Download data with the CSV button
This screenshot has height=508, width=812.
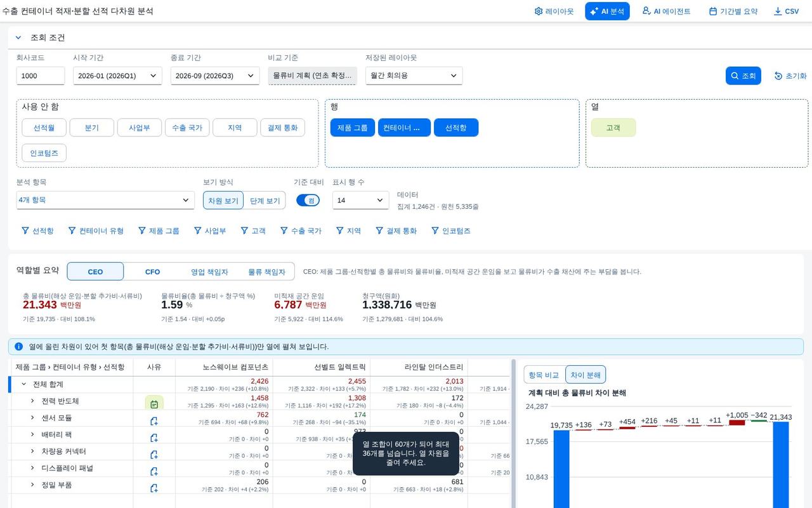point(786,11)
